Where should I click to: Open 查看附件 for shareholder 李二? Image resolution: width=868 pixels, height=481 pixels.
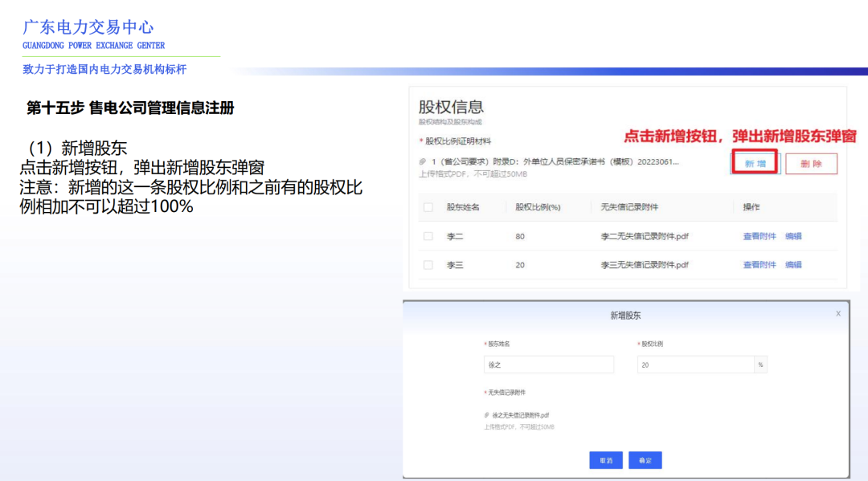[x=759, y=234]
